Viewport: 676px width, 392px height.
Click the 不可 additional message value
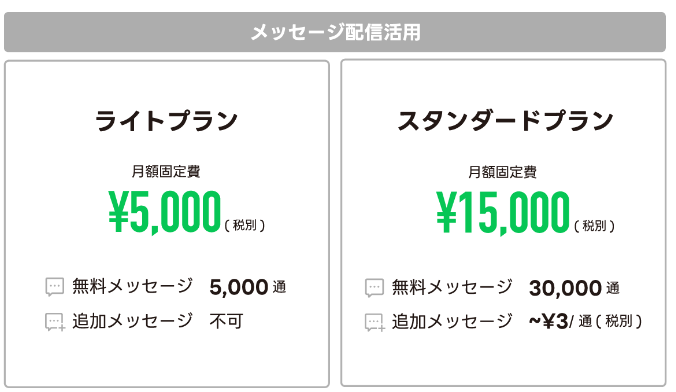(226, 321)
